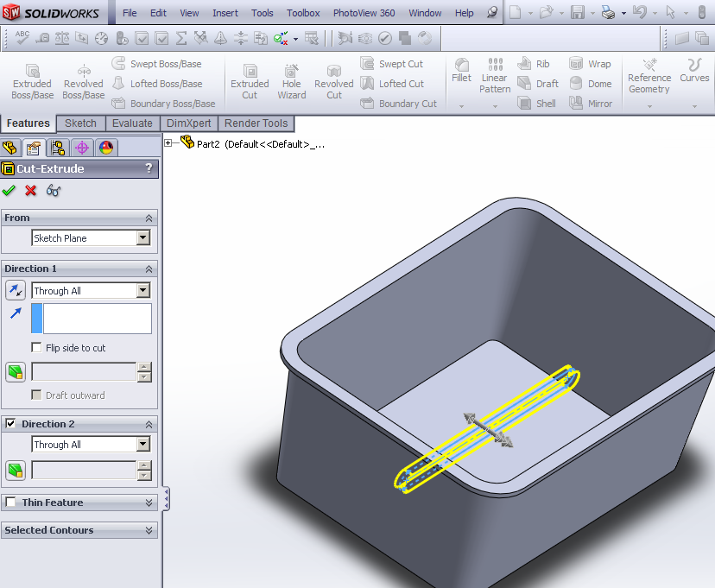Select Boundary Boss/Base feature
The image size is (715, 588).
[164, 104]
